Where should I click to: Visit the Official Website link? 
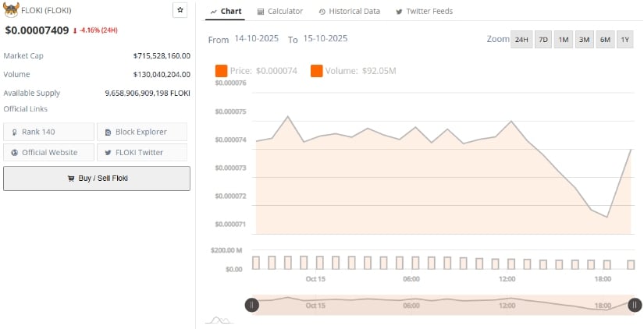pyautogui.click(x=48, y=152)
